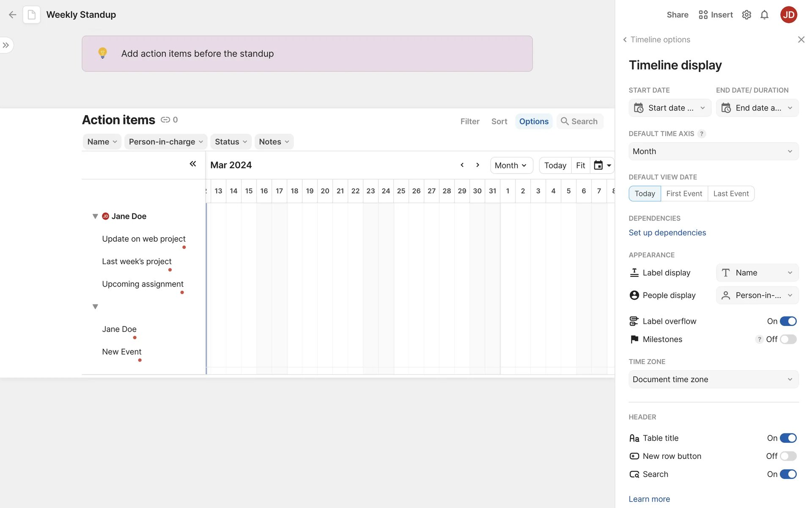This screenshot has height=508, width=812.
Task: Enable the Milestones toggle
Action: pyautogui.click(x=788, y=340)
